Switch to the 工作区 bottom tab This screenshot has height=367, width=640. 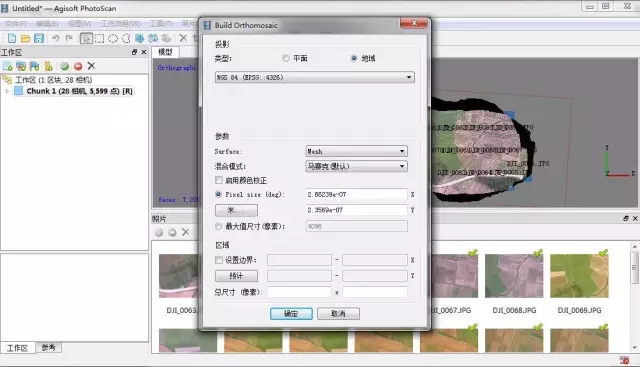pos(17,348)
